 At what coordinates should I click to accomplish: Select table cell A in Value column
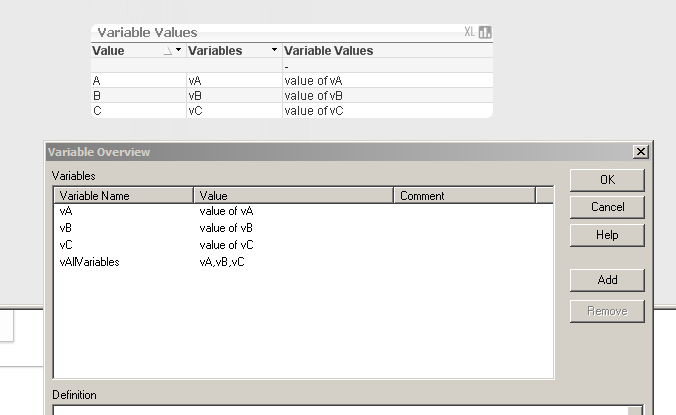click(138, 81)
